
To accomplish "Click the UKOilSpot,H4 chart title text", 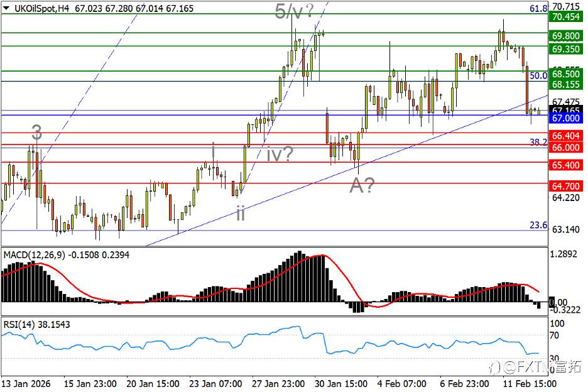I will pos(41,8).
